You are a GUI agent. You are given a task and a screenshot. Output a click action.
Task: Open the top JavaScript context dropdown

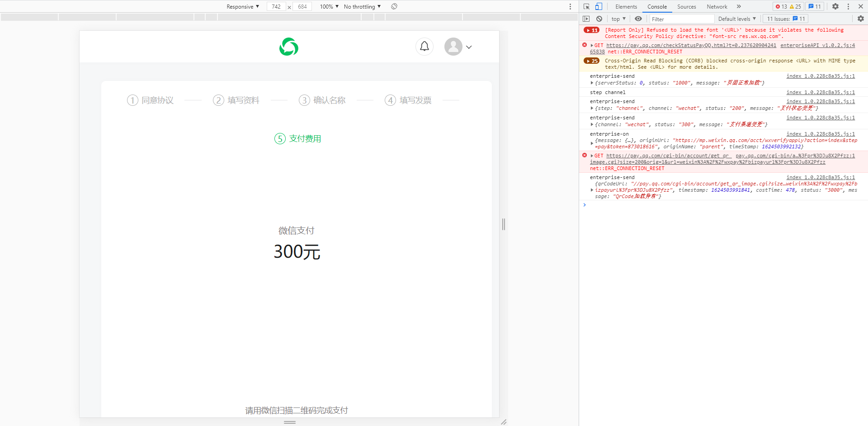(618, 19)
